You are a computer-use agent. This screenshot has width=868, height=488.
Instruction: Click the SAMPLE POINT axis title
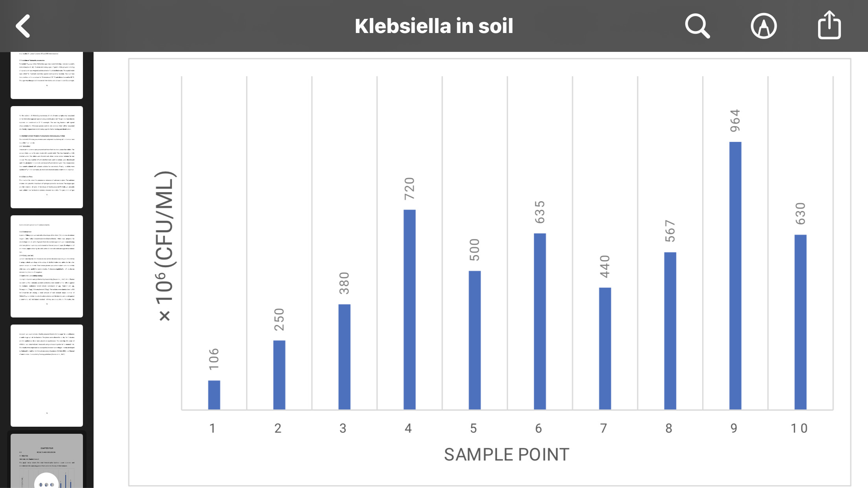click(506, 455)
